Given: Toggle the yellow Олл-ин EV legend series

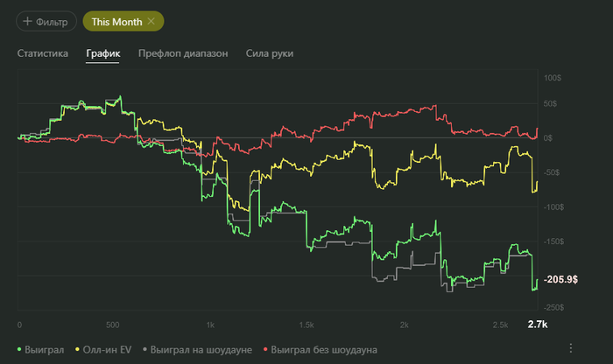Looking at the screenshot, I should tap(103, 349).
